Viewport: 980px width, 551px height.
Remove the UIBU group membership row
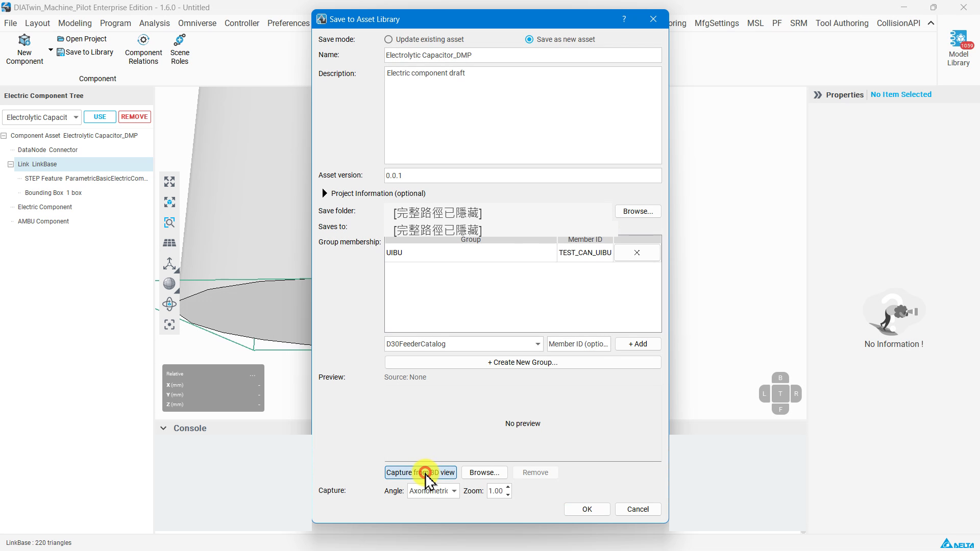(x=636, y=253)
